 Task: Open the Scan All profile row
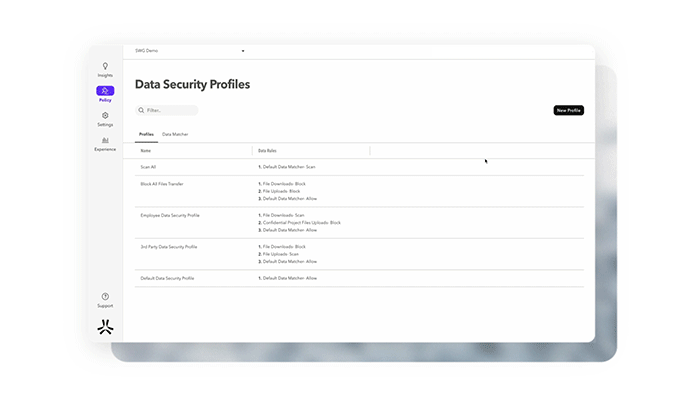click(x=359, y=167)
